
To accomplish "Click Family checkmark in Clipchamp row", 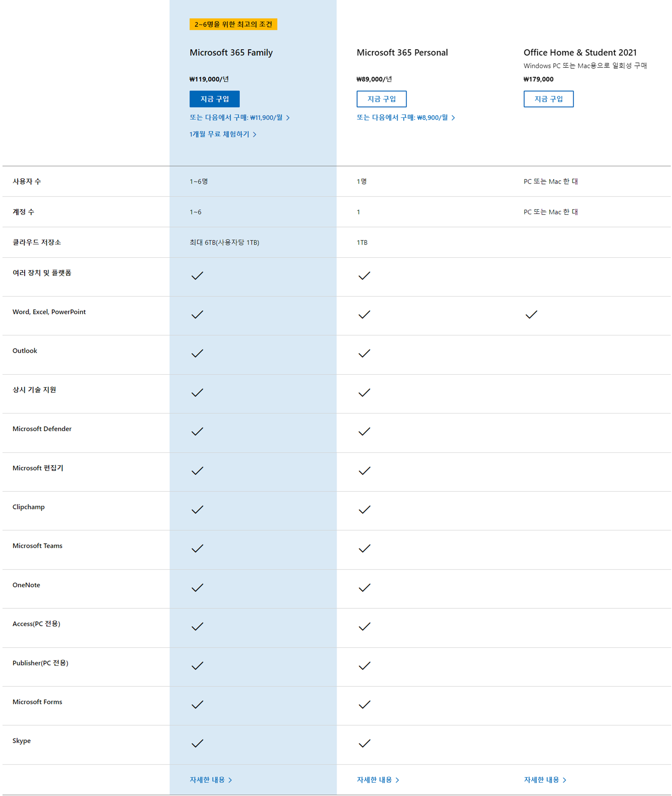I will click(197, 510).
